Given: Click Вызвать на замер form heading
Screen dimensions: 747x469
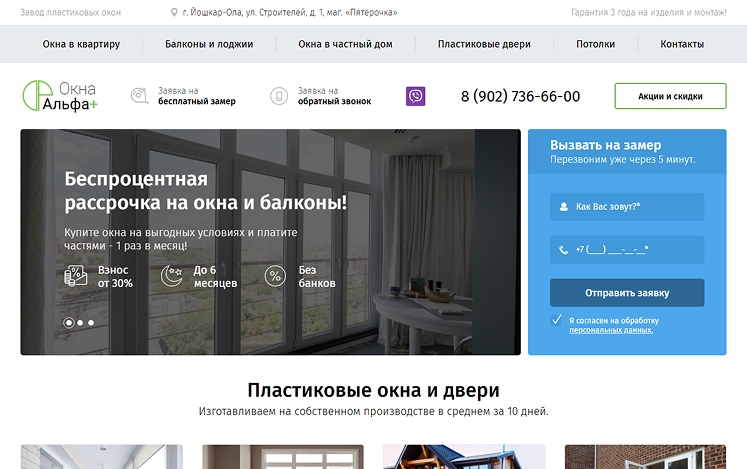Looking at the screenshot, I should [x=606, y=145].
